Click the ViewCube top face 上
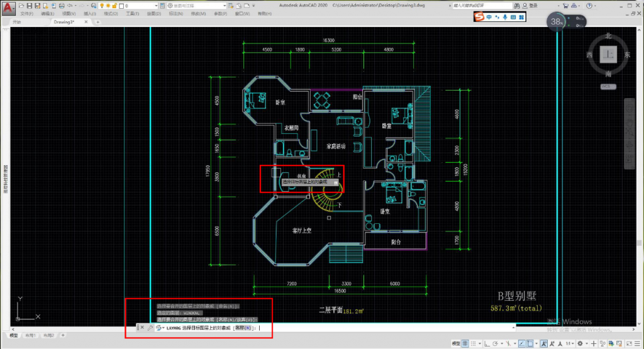Screen dimensions: 644x349 (x=608, y=55)
